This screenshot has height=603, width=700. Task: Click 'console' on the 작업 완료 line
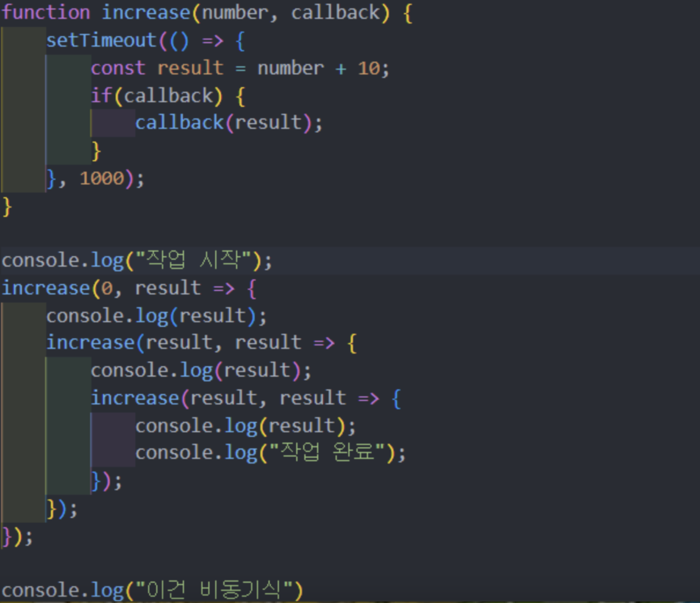pos(174,453)
